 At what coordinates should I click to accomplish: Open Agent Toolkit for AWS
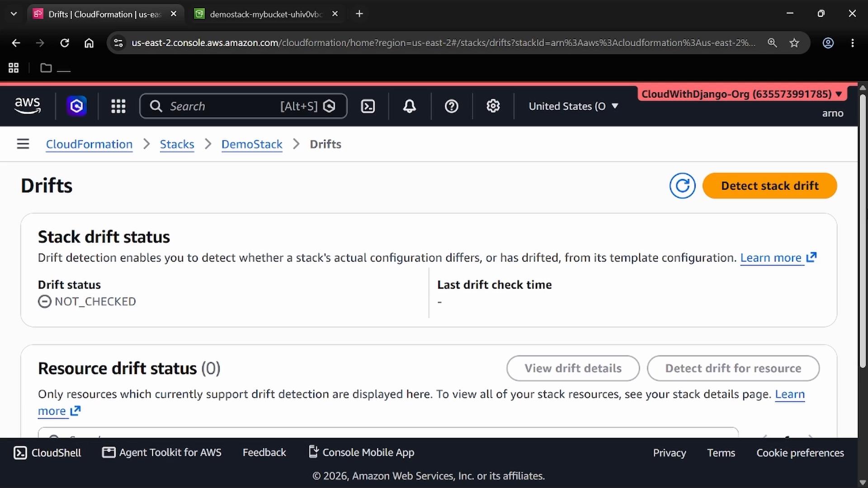tap(162, 453)
